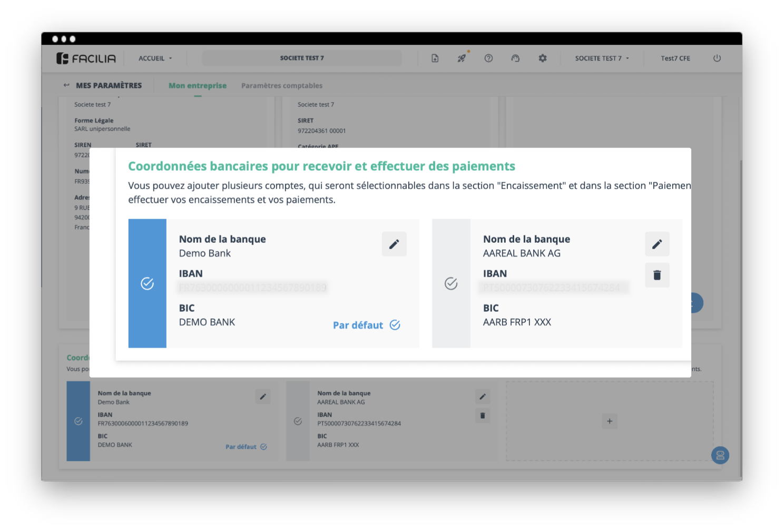Click the settings gear icon
This screenshot has height=532, width=784.
coord(543,58)
